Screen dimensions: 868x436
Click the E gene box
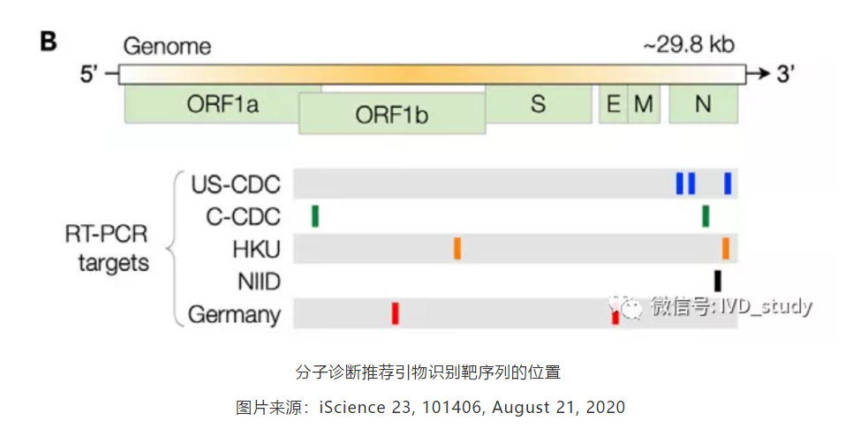click(x=614, y=103)
